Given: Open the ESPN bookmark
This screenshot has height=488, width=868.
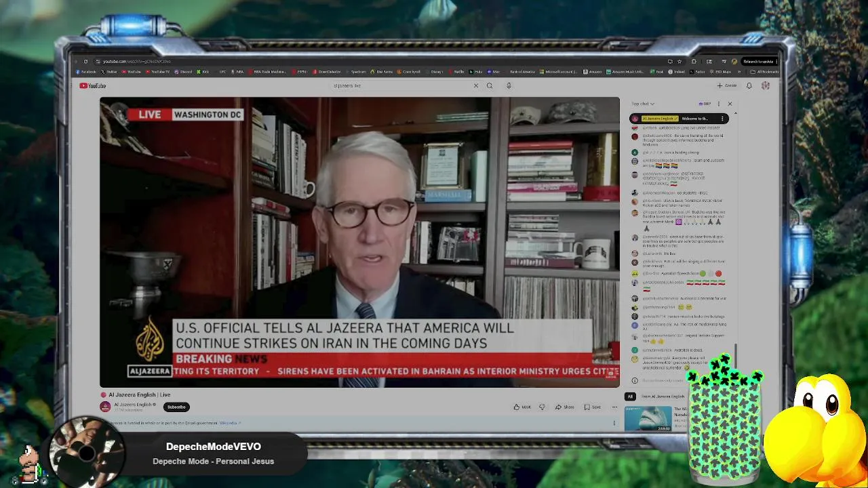Looking at the screenshot, I should click(300, 72).
